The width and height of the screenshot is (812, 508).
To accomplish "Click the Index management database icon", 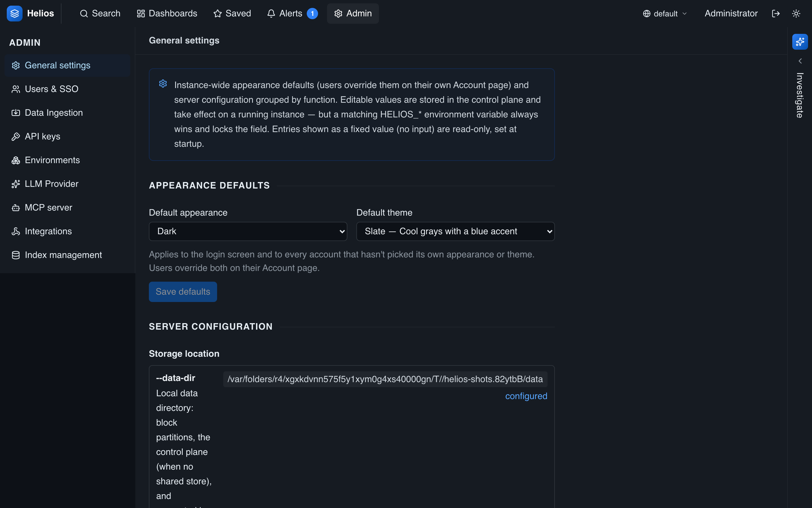I will click(x=16, y=255).
